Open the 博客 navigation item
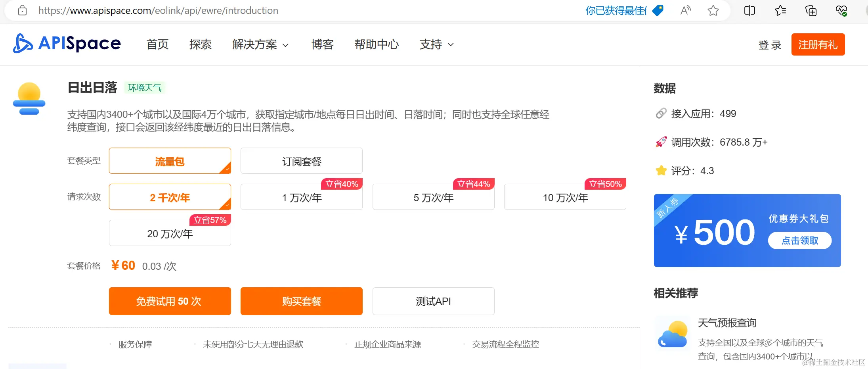 tap(323, 44)
